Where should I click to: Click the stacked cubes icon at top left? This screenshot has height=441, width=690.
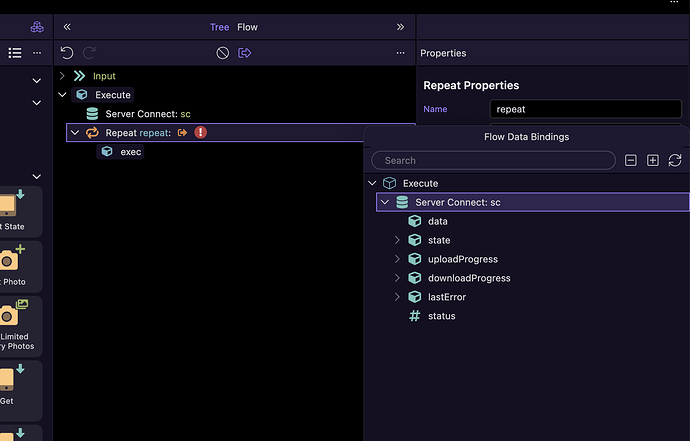point(37,27)
